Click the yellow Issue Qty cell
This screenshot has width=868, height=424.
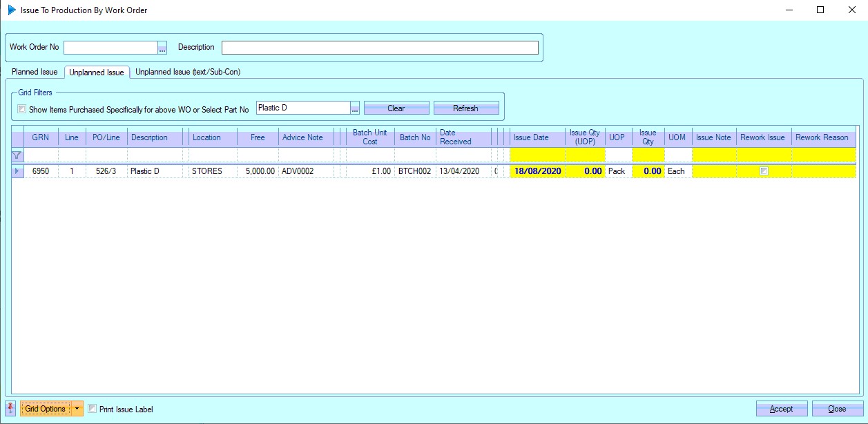(648, 171)
